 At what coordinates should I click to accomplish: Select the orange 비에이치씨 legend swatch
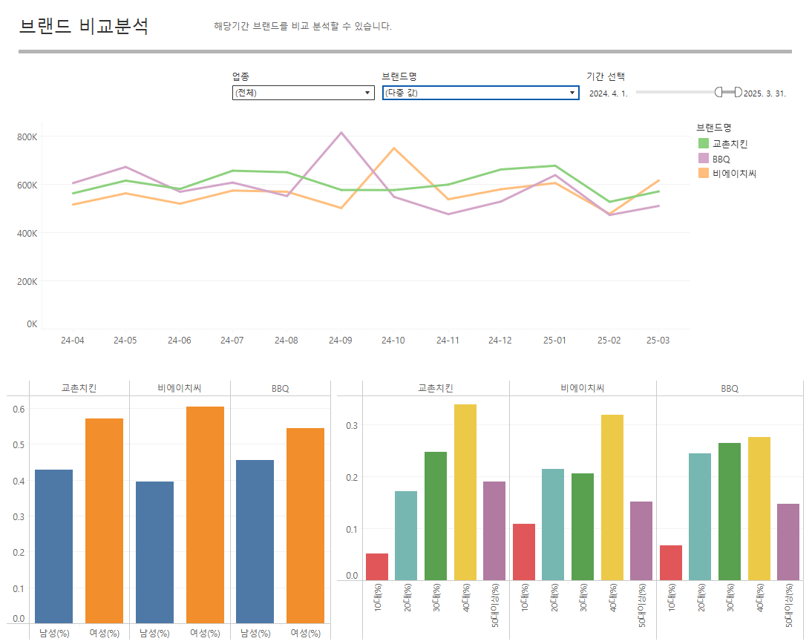[x=703, y=173]
